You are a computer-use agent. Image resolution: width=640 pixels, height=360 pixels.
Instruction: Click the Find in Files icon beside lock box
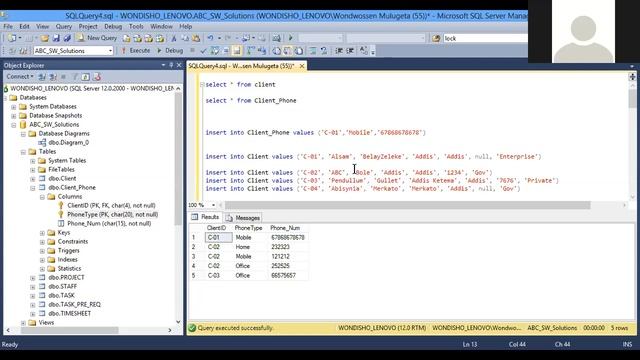tap(436, 38)
